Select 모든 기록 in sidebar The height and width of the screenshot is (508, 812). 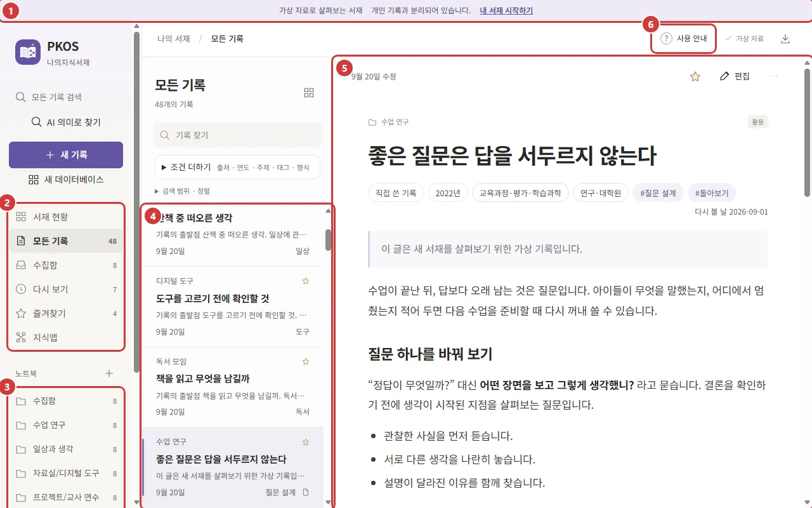point(66,241)
